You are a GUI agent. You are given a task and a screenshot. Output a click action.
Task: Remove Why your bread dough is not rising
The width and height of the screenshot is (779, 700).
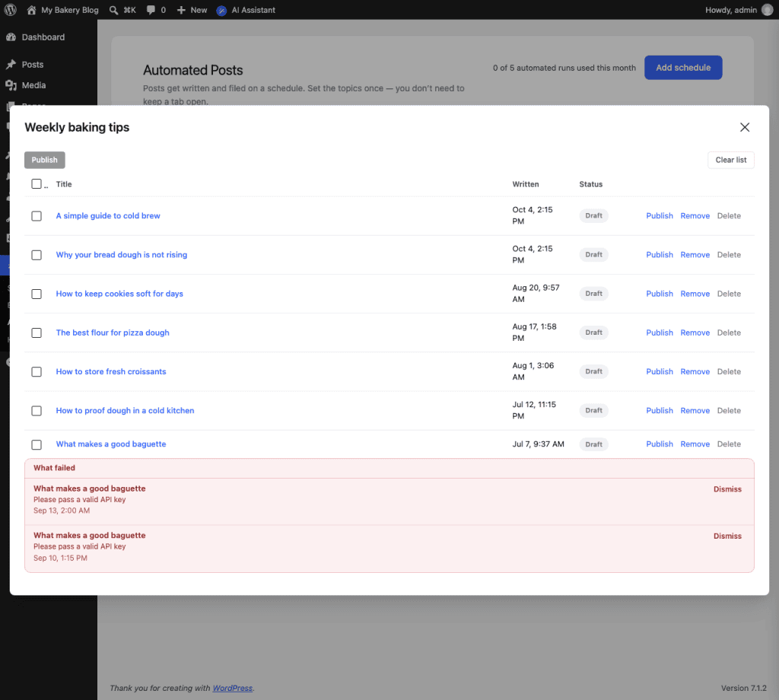tap(695, 254)
